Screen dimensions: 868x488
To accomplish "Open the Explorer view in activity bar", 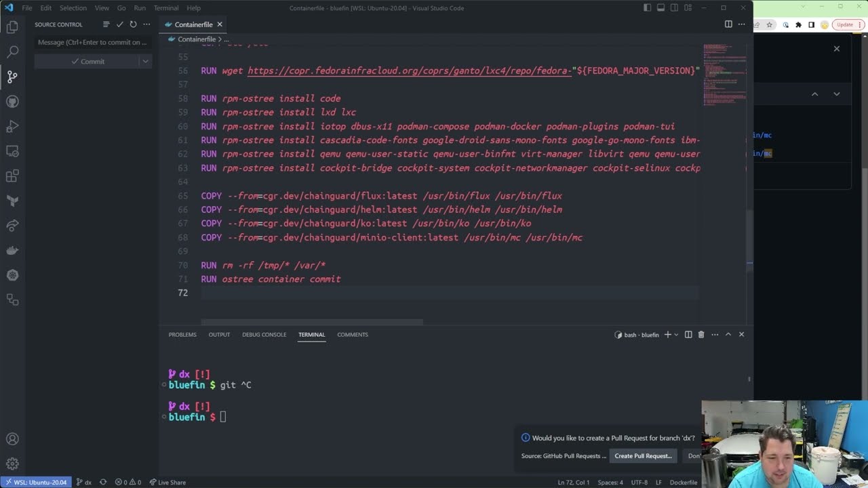I will [x=12, y=27].
